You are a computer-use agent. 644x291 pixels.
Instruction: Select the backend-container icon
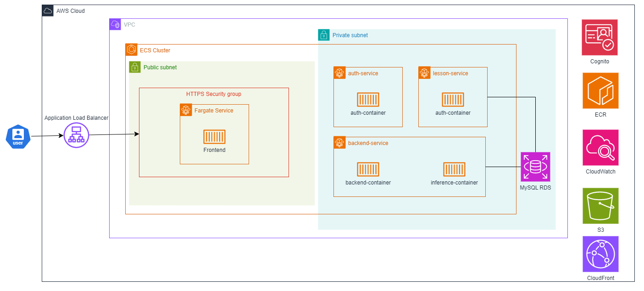368,169
